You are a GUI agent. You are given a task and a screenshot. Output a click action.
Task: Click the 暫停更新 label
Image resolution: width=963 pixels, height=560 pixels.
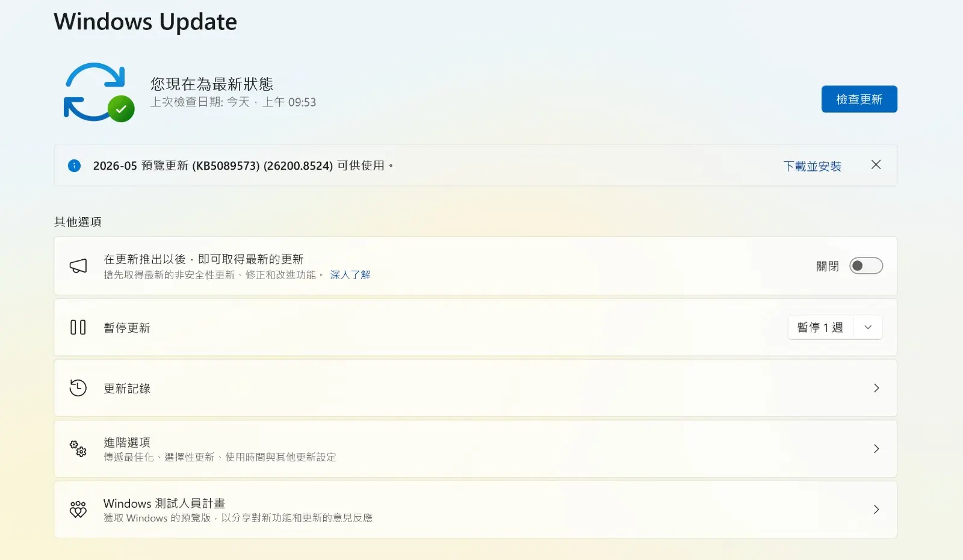[127, 328]
